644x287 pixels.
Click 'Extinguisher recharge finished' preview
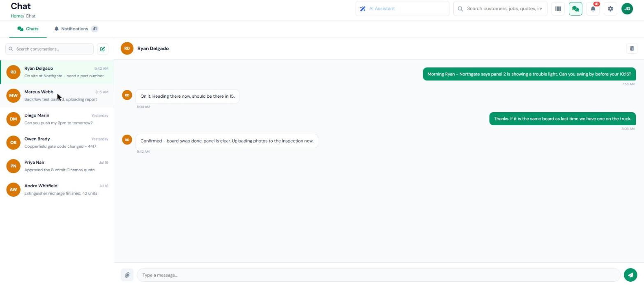[61, 193]
